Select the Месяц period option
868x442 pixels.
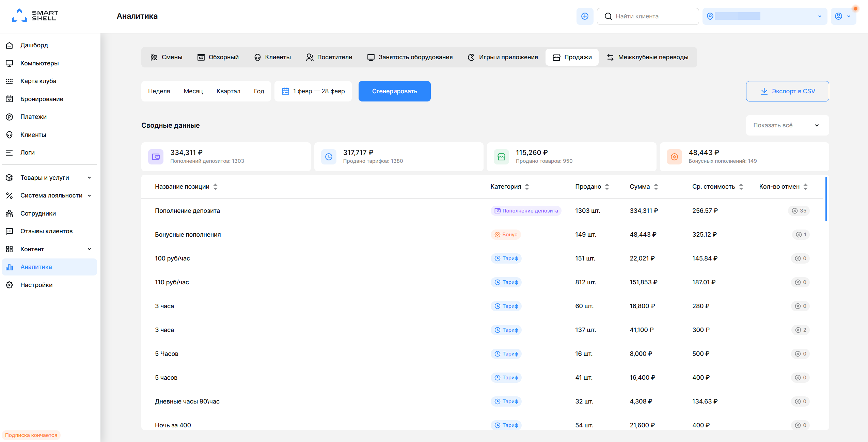193,91
